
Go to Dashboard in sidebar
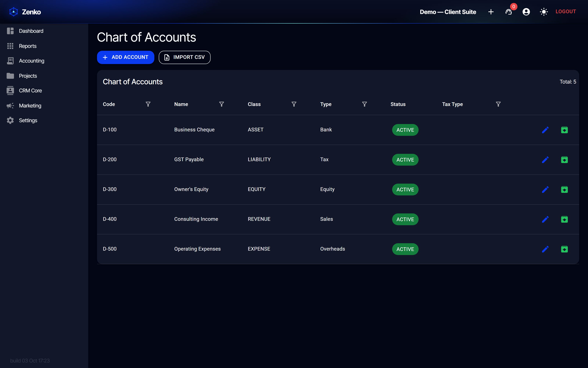coord(44,31)
